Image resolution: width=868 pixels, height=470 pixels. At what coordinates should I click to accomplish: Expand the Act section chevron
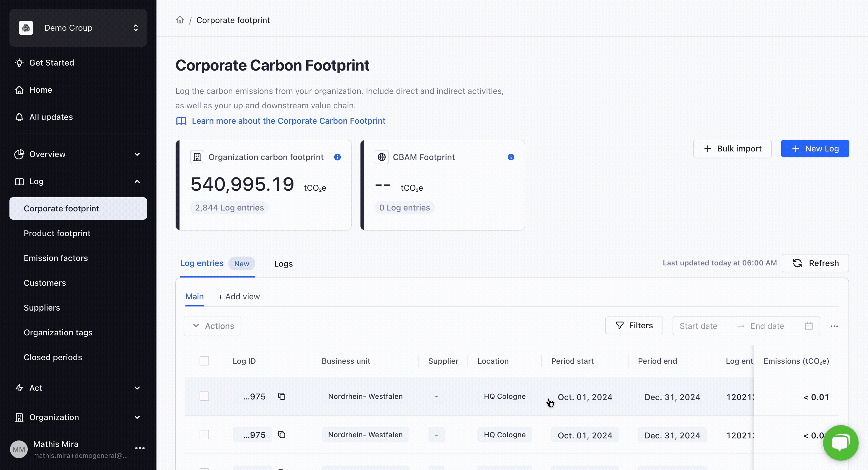click(x=137, y=388)
